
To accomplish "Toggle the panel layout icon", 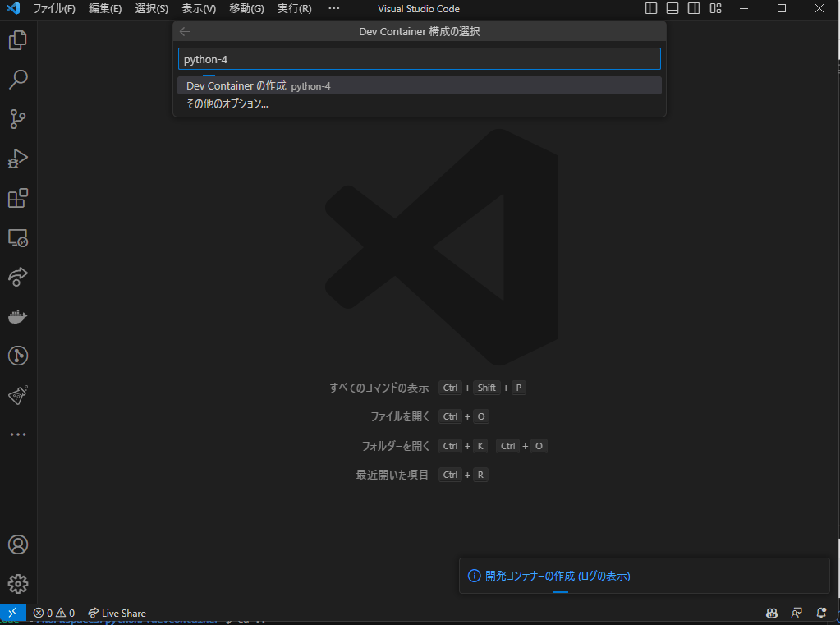I will coord(672,8).
